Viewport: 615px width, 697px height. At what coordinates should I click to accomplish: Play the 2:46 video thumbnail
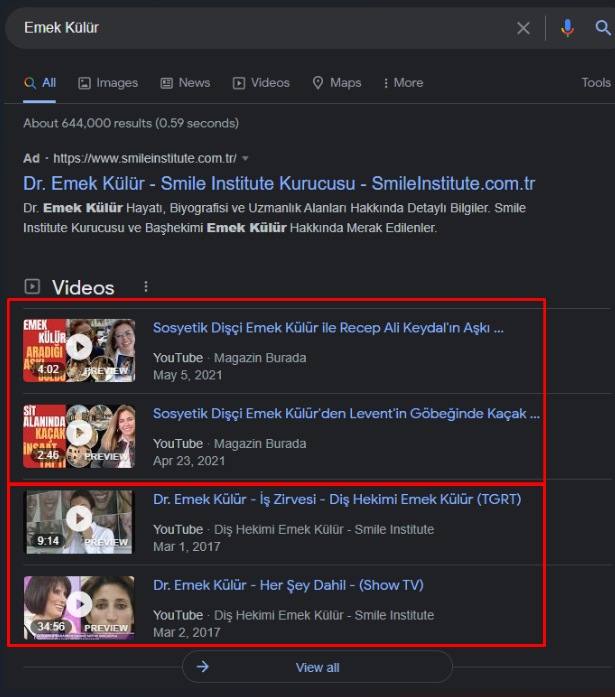[79, 436]
